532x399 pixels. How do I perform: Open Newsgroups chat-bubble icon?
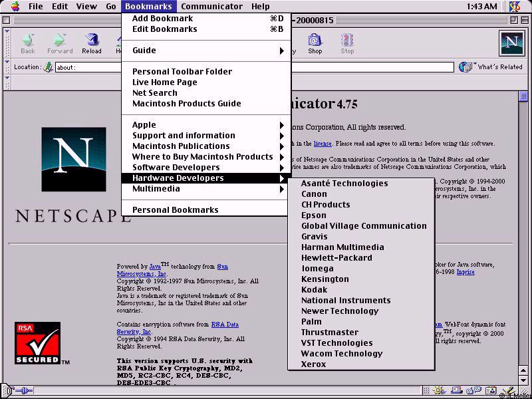473,390
